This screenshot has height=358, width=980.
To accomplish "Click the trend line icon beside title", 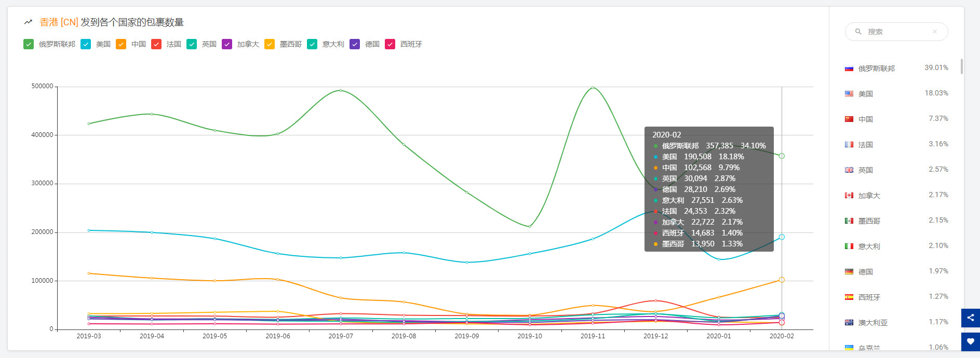I will pyautogui.click(x=29, y=22).
